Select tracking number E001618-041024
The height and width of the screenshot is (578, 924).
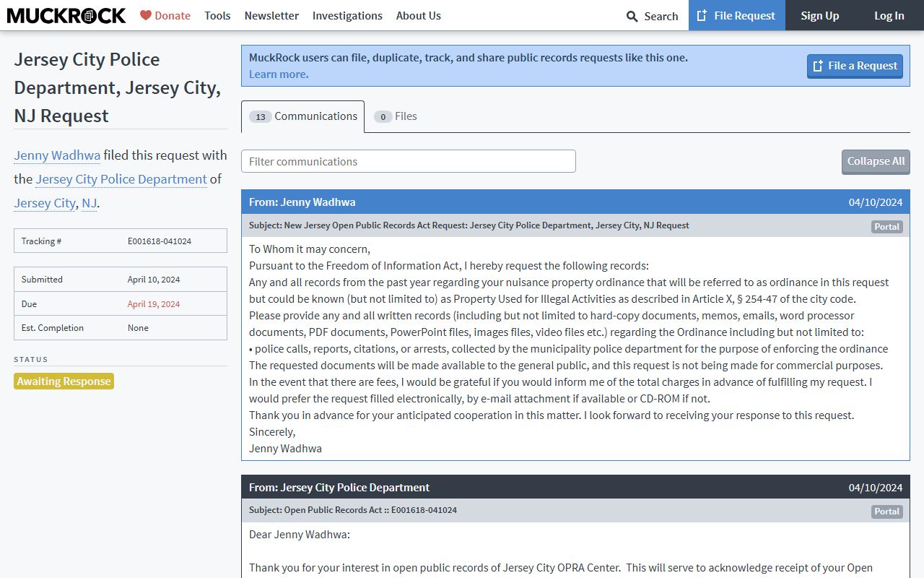pos(160,241)
